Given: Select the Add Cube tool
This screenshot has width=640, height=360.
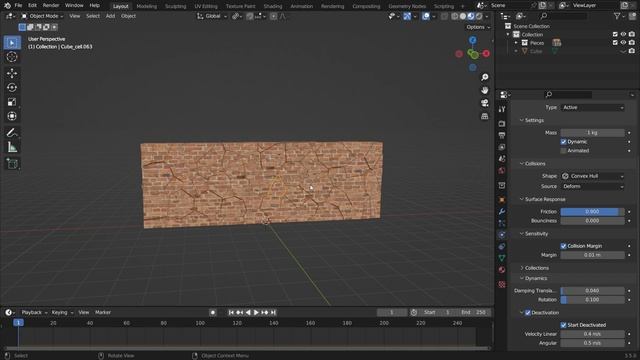Looking at the screenshot, I should [x=12, y=164].
